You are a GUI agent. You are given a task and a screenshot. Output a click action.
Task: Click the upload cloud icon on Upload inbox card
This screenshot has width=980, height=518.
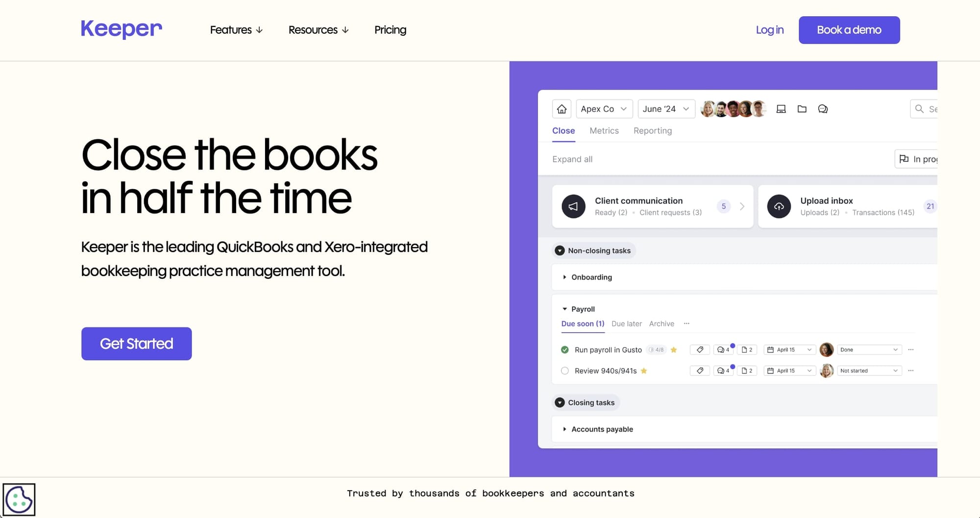point(779,206)
